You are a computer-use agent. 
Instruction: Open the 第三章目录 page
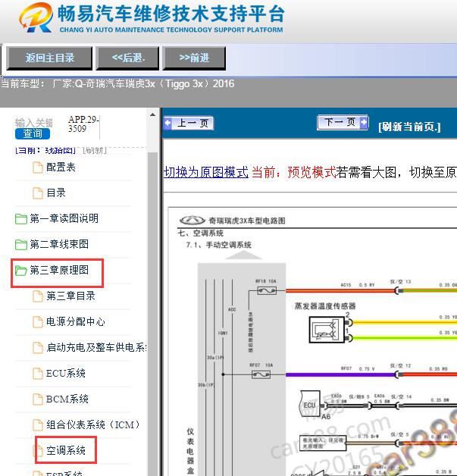pyautogui.click(x=70, y=296)
